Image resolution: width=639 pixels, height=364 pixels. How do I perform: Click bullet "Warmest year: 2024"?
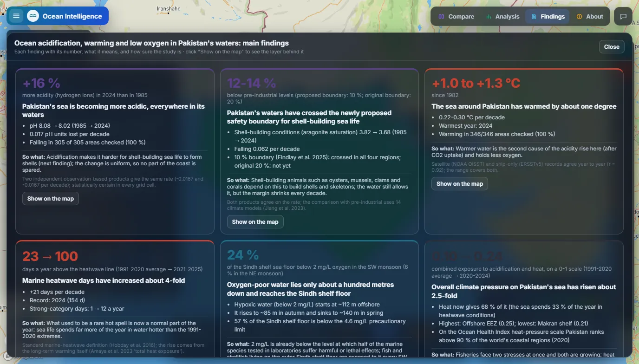point(466,126)
